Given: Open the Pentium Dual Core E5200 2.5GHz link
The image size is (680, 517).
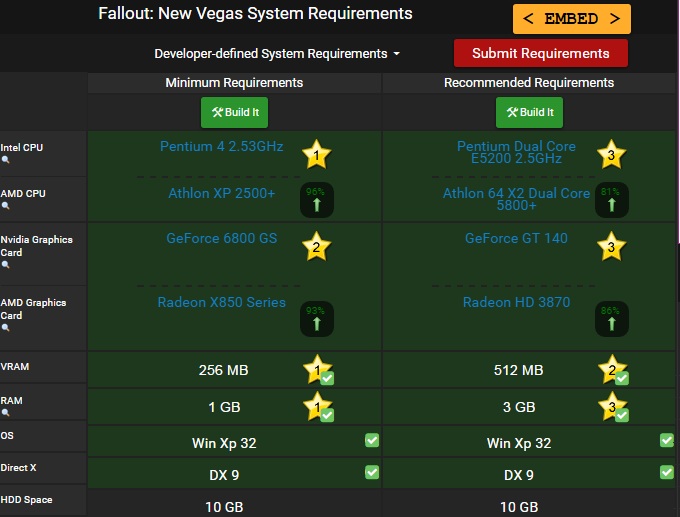Looking at the screenshot, I should click(516, 152).
